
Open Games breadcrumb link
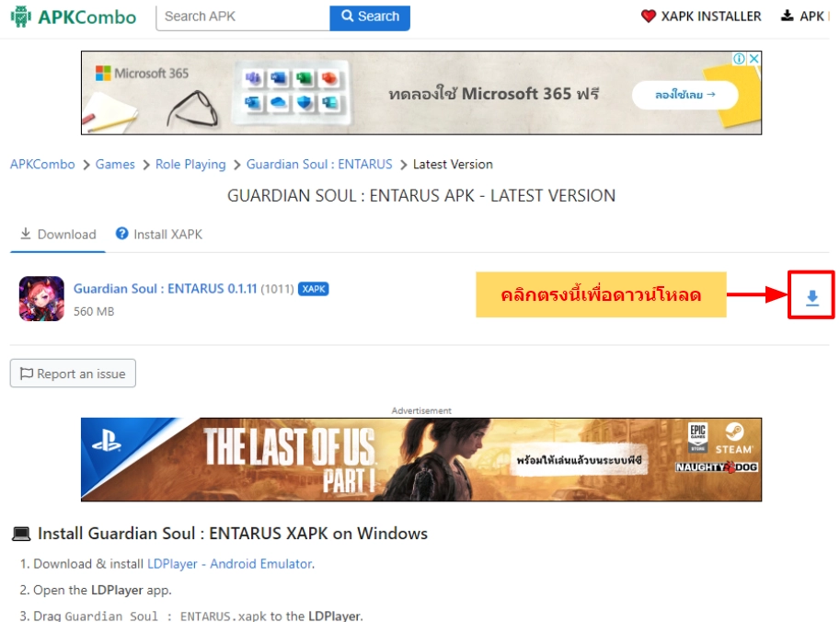pyautogui.click(x=115, y=165)
